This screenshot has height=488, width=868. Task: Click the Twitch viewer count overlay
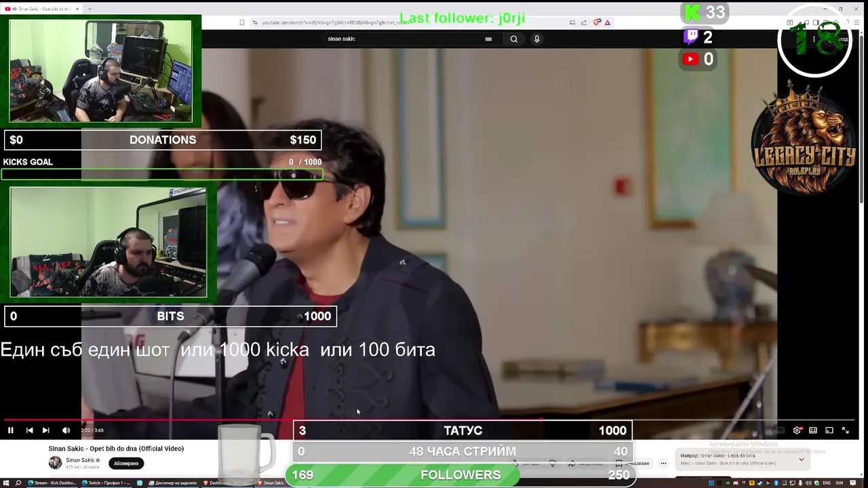pyautogui.click(x=698, y=37)
